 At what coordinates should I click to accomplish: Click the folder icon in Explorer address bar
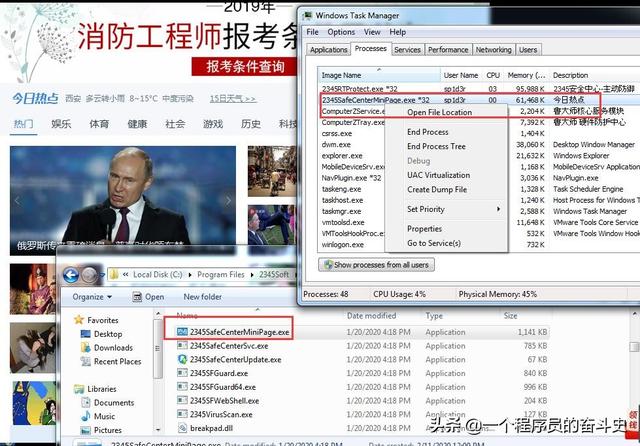pyautogui.click(x=114, y=275)
